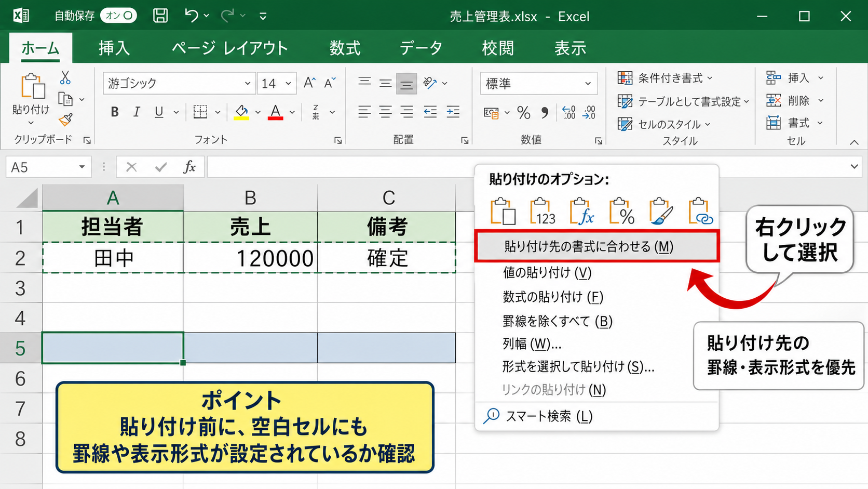Viewport: 868px width, 489px height.
Task: Click the orientation text-angle icon
Action: [430, 83]
